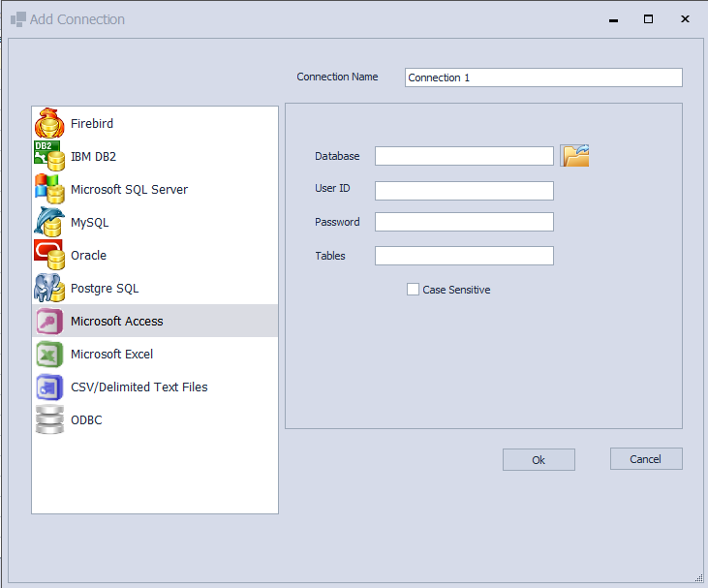Click the Microsoft Access key icon
Viewport: 708px width, 588px height.
(x=49, y=321)
